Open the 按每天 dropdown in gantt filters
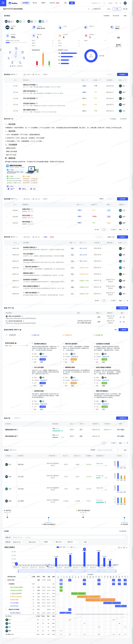 tap(47, 542)
